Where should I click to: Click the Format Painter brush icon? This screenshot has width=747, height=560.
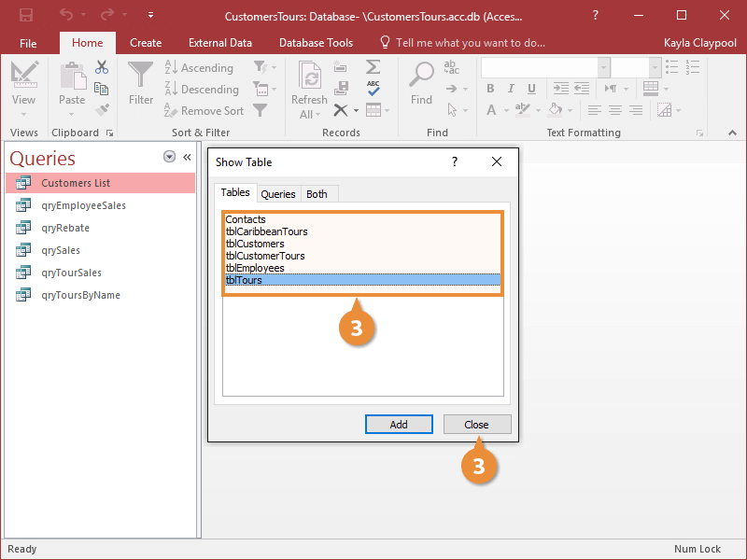102,110
